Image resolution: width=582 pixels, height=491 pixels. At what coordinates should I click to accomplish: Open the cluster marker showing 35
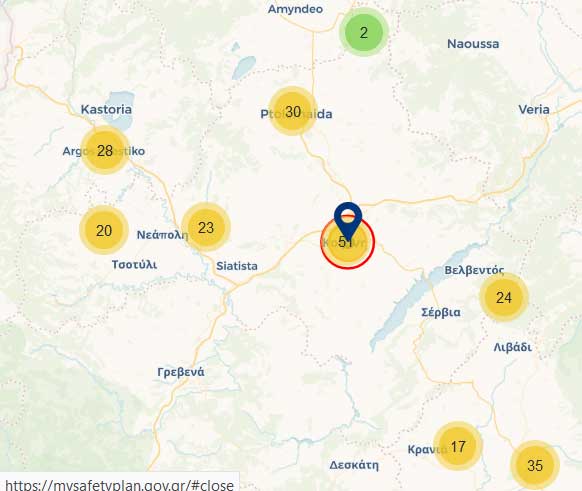535,465
